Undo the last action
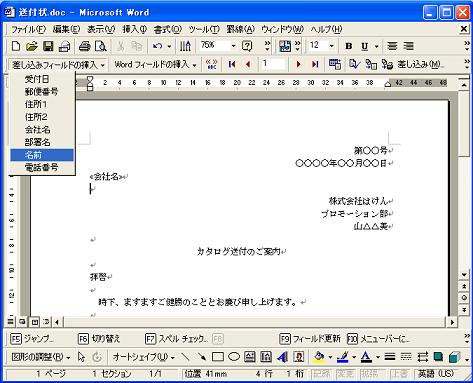Screen dimensions: 473x383 [157, 46]
